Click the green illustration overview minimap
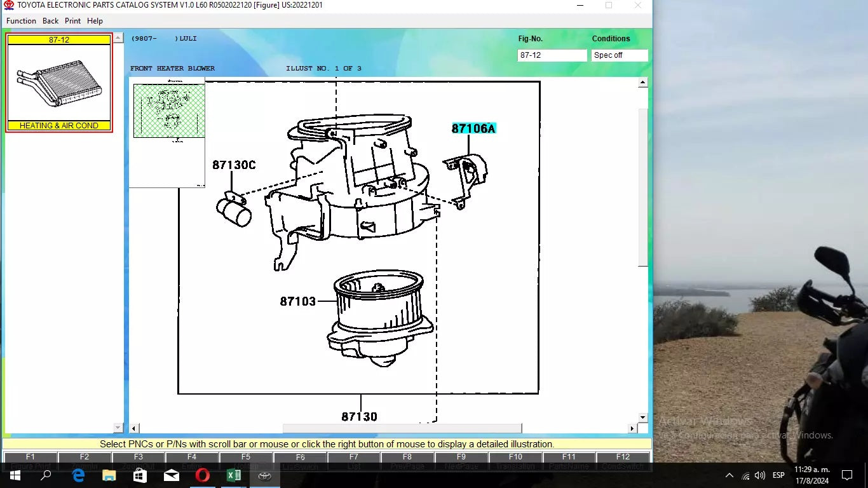This screenshot has width=868, height=488. (169, 111)
